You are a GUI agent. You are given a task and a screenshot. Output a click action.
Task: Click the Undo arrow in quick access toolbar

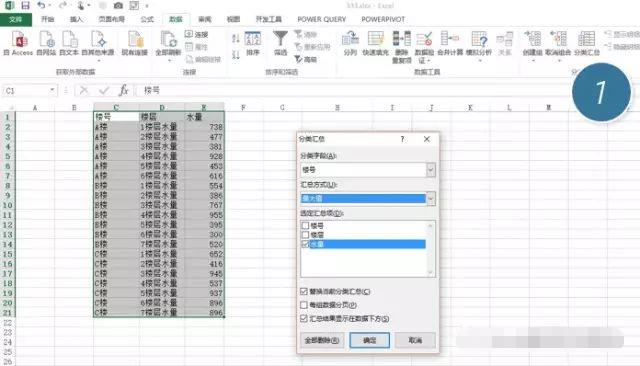pos(41,6)
